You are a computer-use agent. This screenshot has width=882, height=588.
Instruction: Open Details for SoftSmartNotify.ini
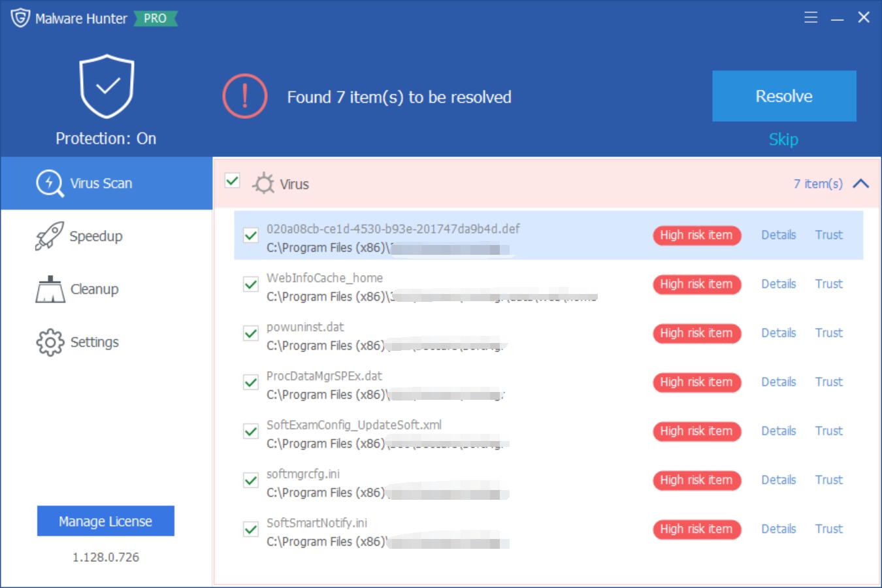coord(778,529)
